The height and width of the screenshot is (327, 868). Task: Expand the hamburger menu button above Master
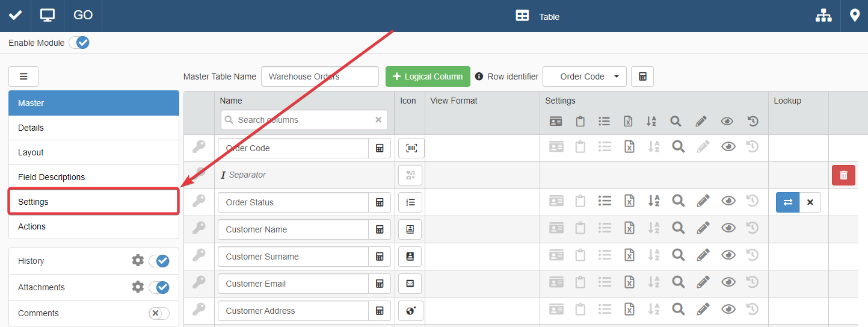(x=23, y=76)
